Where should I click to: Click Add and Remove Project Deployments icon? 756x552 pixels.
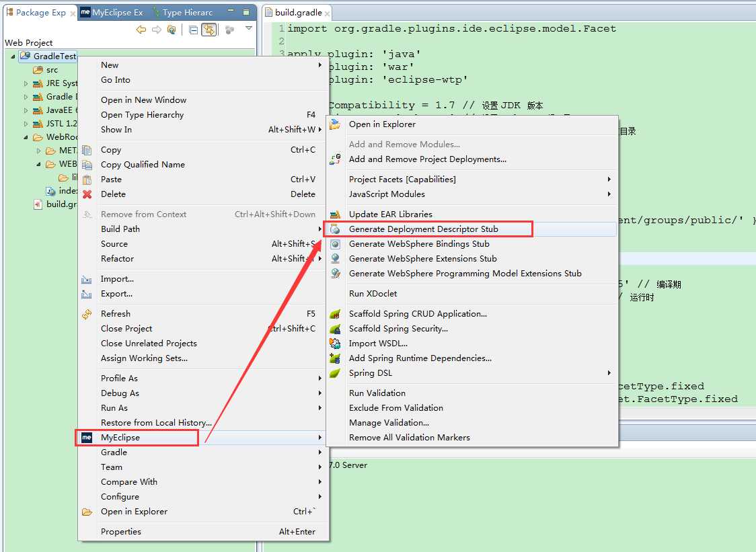pyautogui.click(x=335, y=159)
